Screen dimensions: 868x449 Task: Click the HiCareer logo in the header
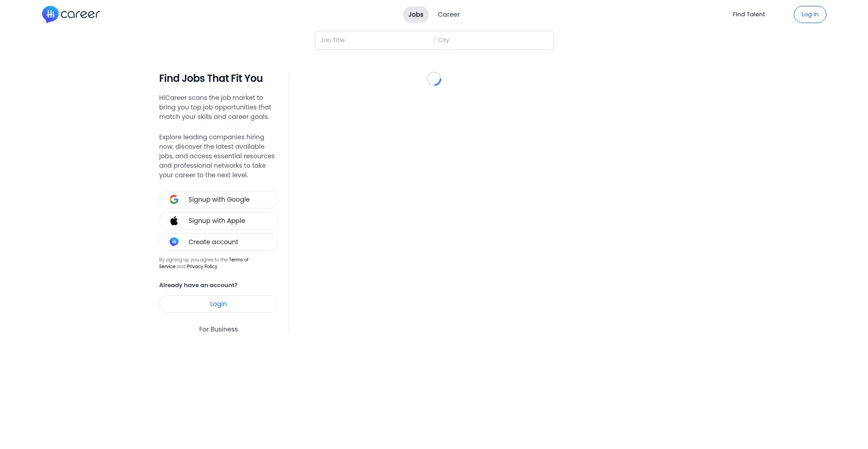tap(71, 14)
